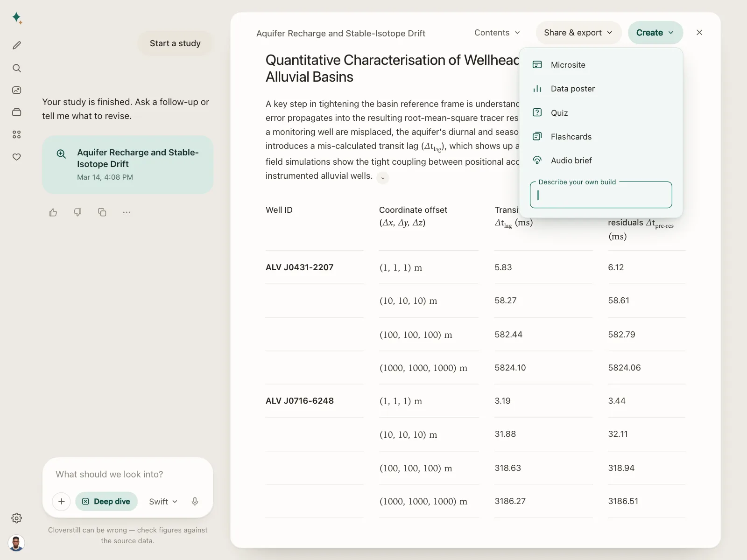Click the 58.27 transit lag value
747x560 pixels.
point(506,301)
